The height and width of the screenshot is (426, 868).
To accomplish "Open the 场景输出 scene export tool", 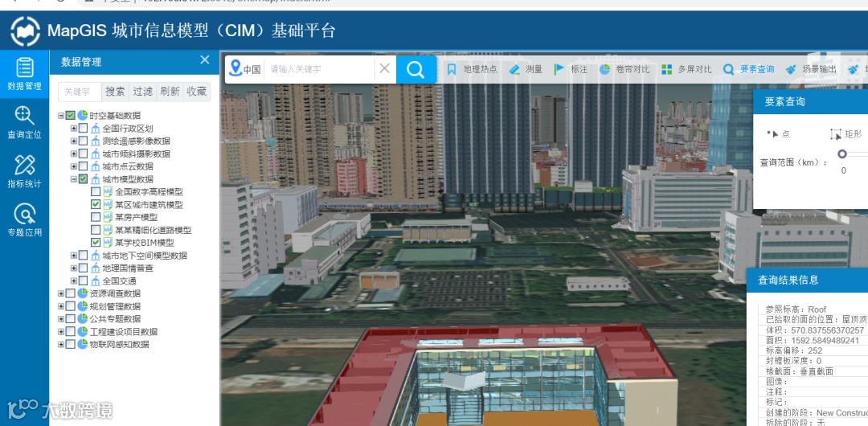I will click(x=811, y=69).
